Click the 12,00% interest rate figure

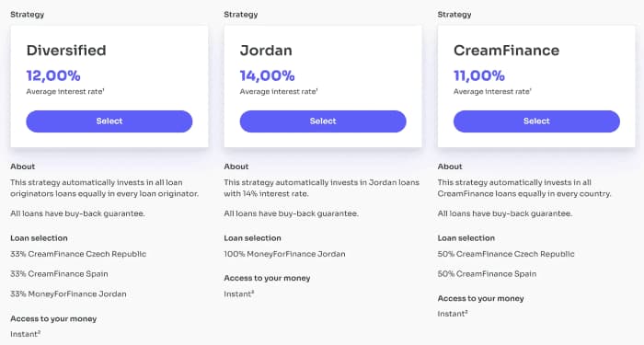coord(53,75)
